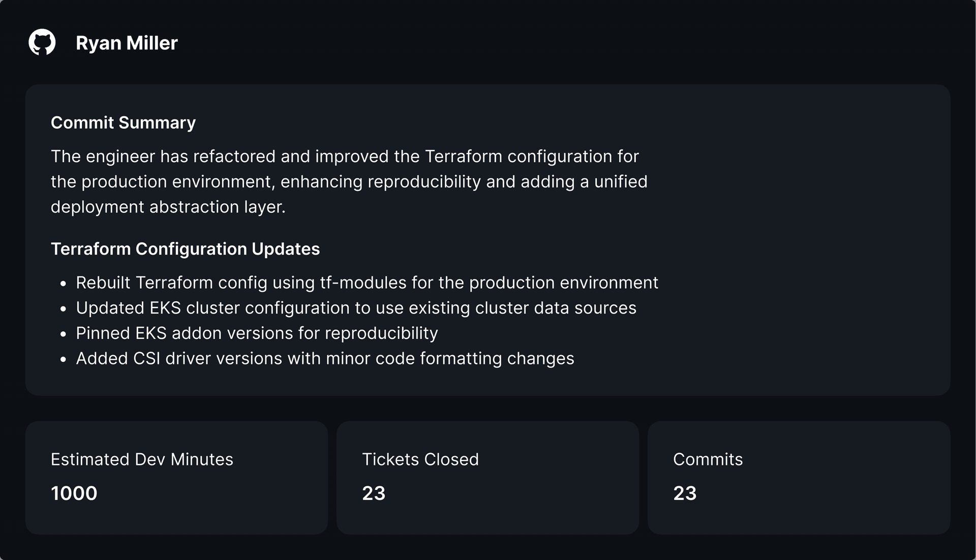This screenshot has width=976, height=560.
Task: Select the Ryan Miller name heading
Action: [127, 43]
